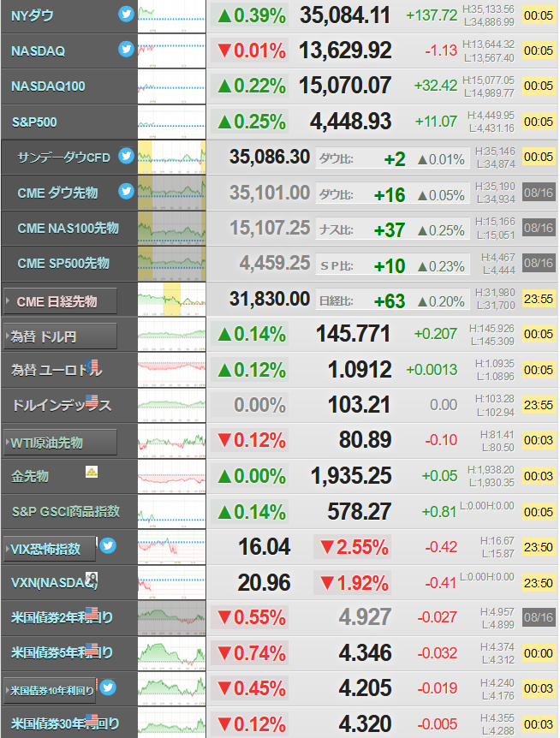Image resolution: width=560 pixels, height=738 pixels.
Task: Click Twitter icon beside VIX恐怖指数
Action: [x=108, y=545]
